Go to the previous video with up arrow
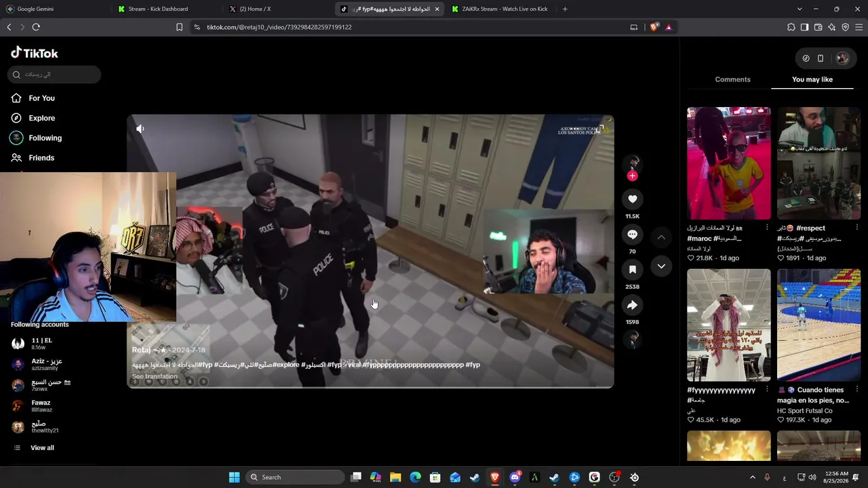Image resolution: width=868 pixels, height=488 pixels. click(661, 237)
